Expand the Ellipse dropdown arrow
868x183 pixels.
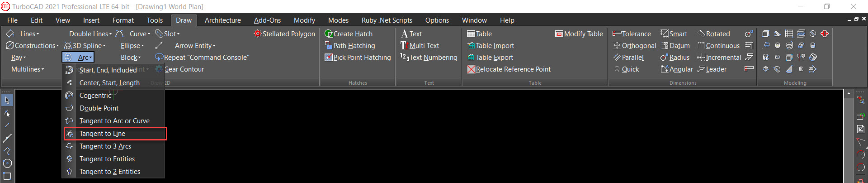tap(142, 46)
